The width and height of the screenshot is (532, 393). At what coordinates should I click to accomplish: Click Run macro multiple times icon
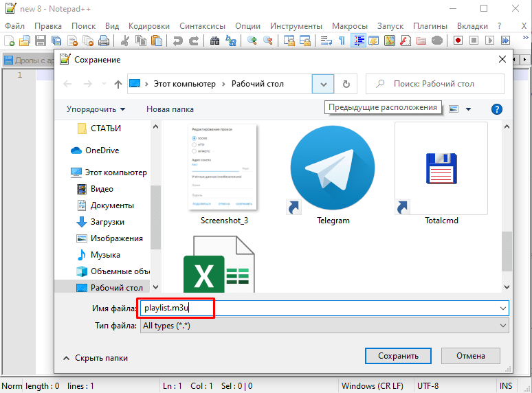coord(505,41)
